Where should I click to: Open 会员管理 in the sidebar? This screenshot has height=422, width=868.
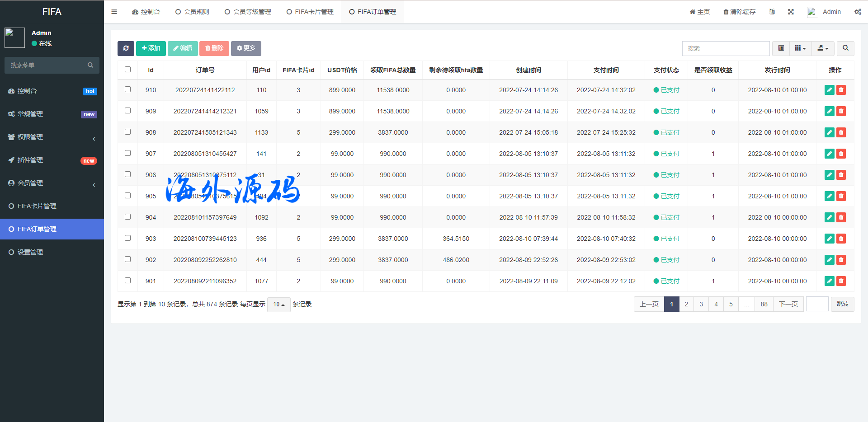30,183
